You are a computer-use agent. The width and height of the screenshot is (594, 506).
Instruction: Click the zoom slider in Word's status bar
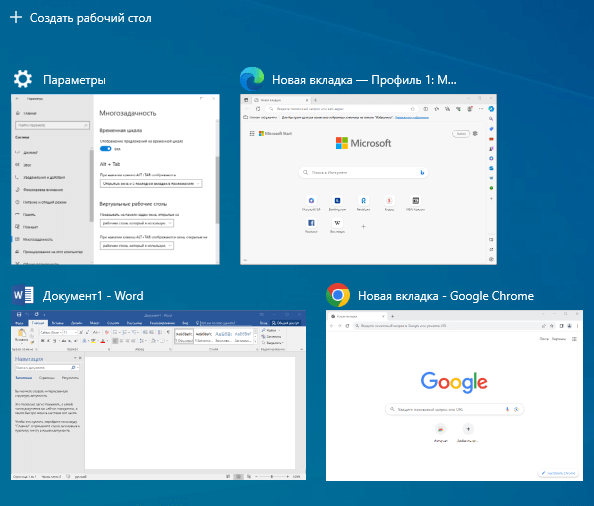[272, 476]
